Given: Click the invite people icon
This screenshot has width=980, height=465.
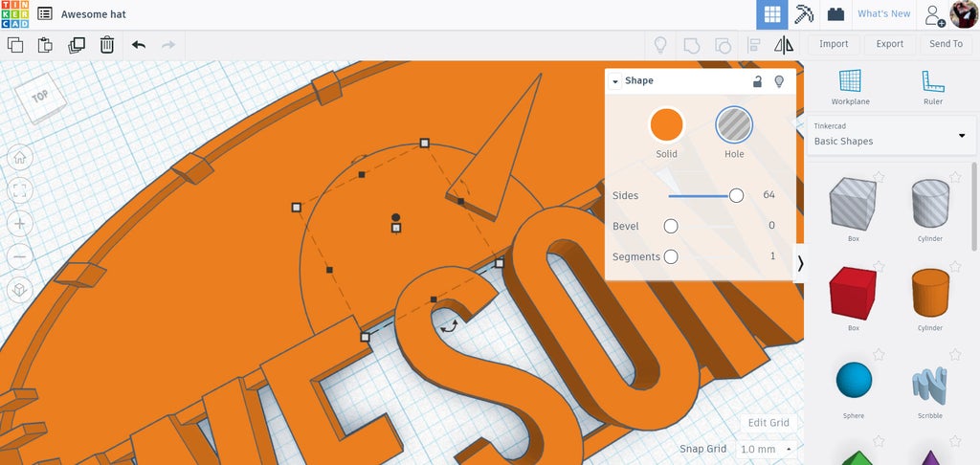Looking at the screenshot, I should point(934,14).
